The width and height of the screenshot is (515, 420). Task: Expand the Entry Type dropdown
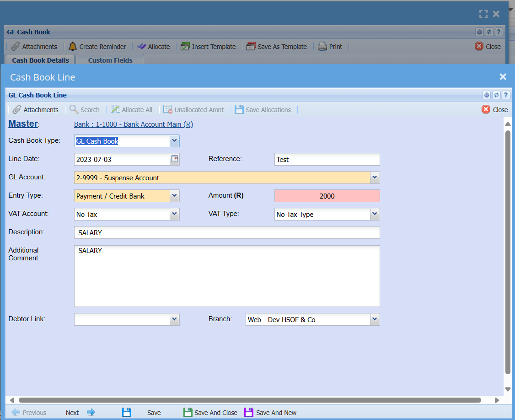[x=174, y=196]
